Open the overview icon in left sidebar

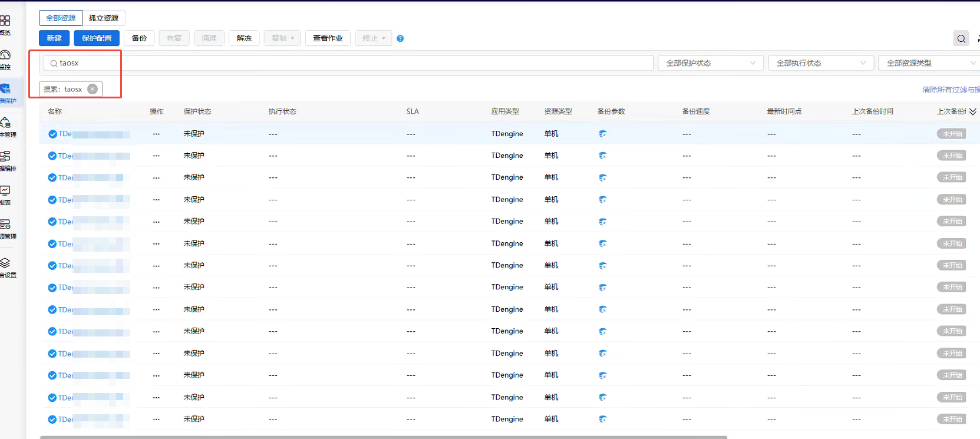[5, 21]
